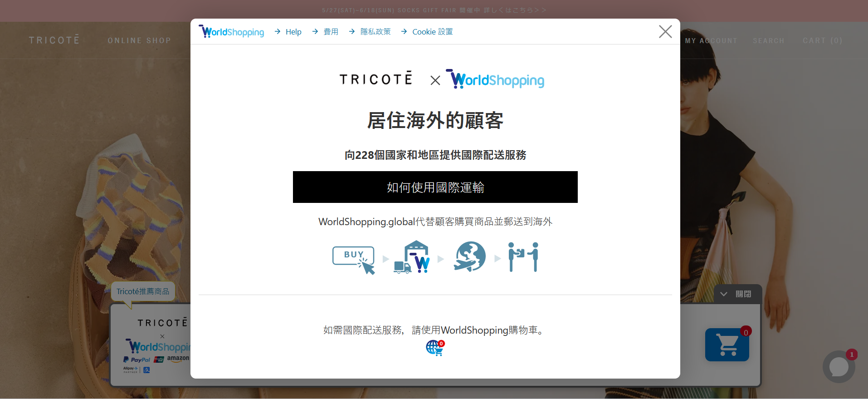Open the 費用 fees link
The width and height of the screenshot is (868, 399).
(331, 32)
